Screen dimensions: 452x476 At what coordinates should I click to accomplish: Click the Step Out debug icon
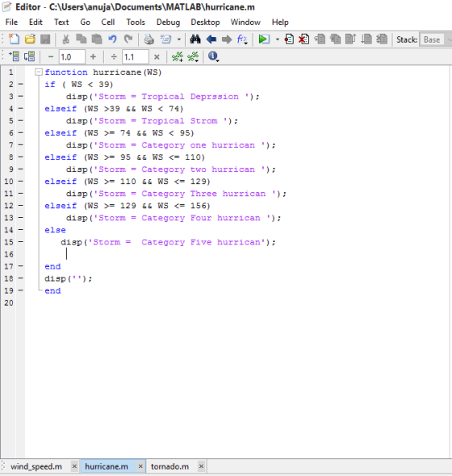pos(351,40)
